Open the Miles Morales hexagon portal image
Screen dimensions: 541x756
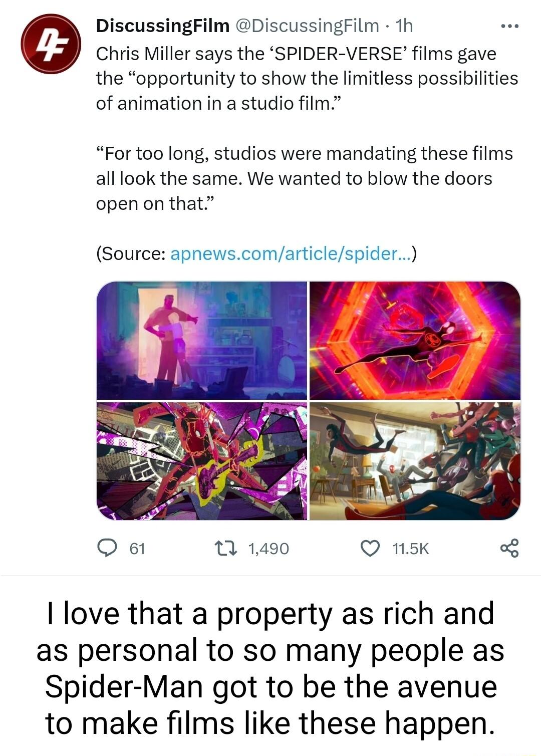(415, 340)
